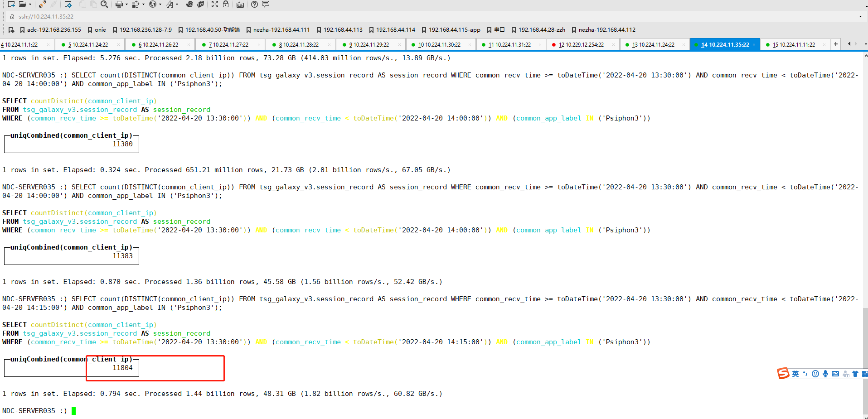Image resolution: width=868 pixels, height=419 pixels.
Task: Click the add new tab plus button
Action: click(x=835, y=44)
